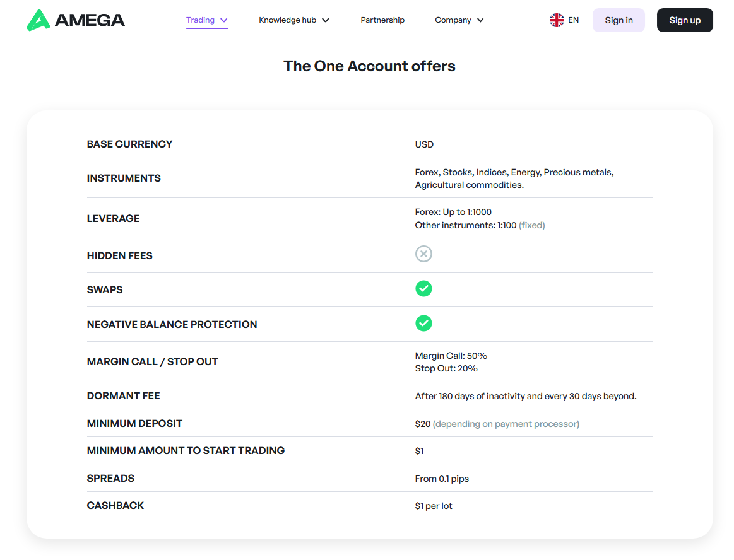The image size is (734, 560).
Task: Click the Sign in button
Action: [x=619, y=20]
